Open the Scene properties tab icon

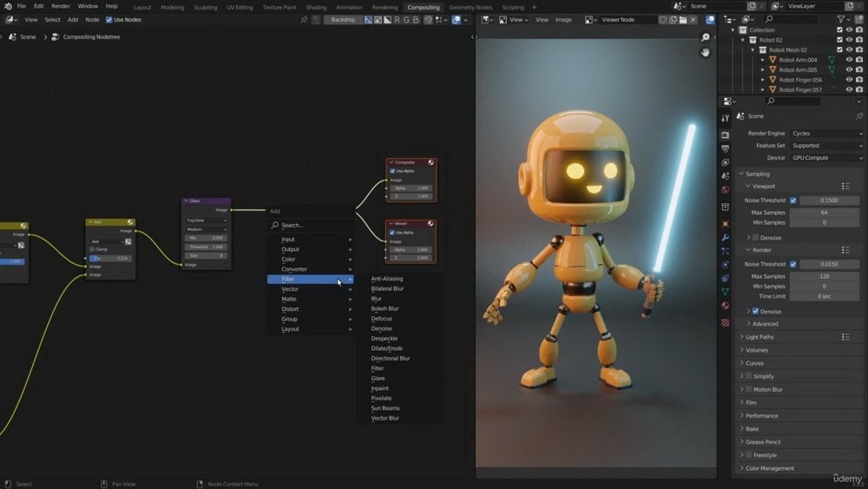pos(725,175)
